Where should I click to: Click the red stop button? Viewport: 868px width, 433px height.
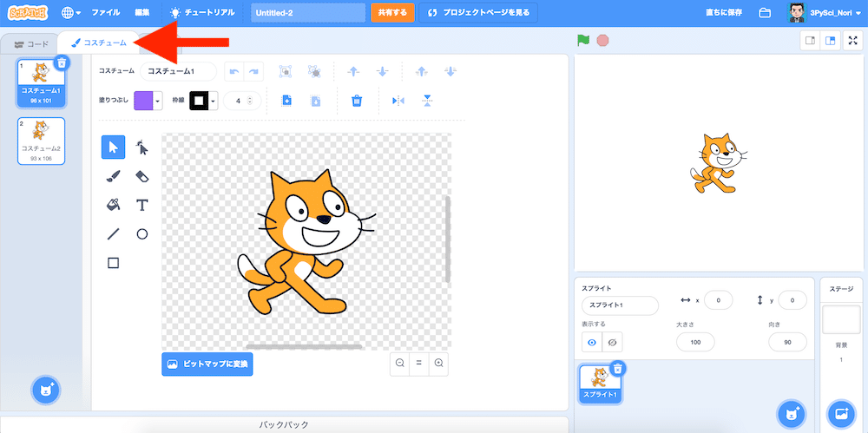click(x=603, y=41)
